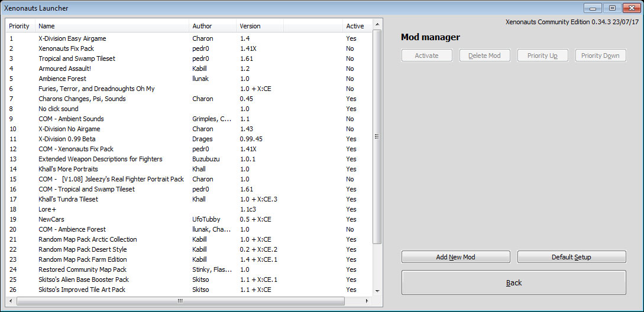Select Ambience Forest mod at priority 5
Image resolution: width=644 pixels, height=312 pixels.
[189, 79]
